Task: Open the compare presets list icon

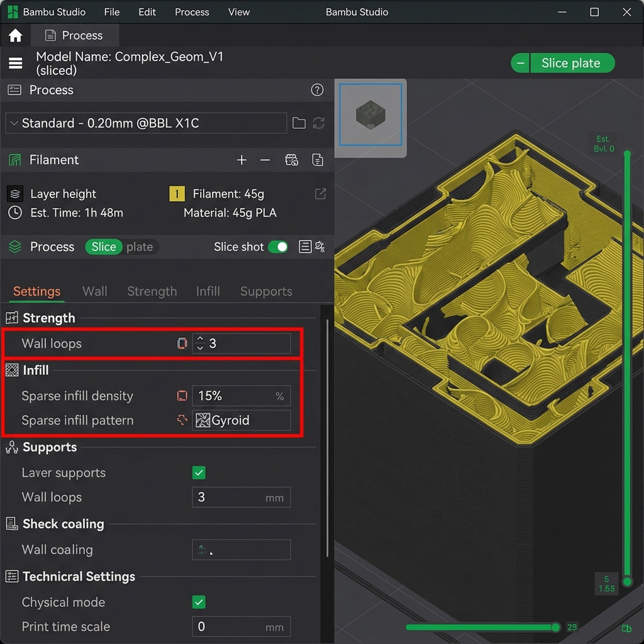Action: point(305,247)
